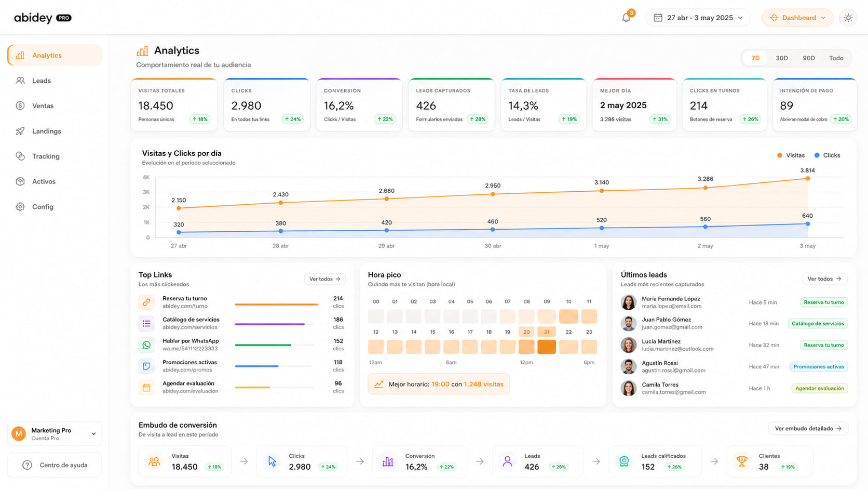The width and height of the screenshot is (868, 489).
Task: Click Ver todos in Últimos leads
Action: click(824, 279)
